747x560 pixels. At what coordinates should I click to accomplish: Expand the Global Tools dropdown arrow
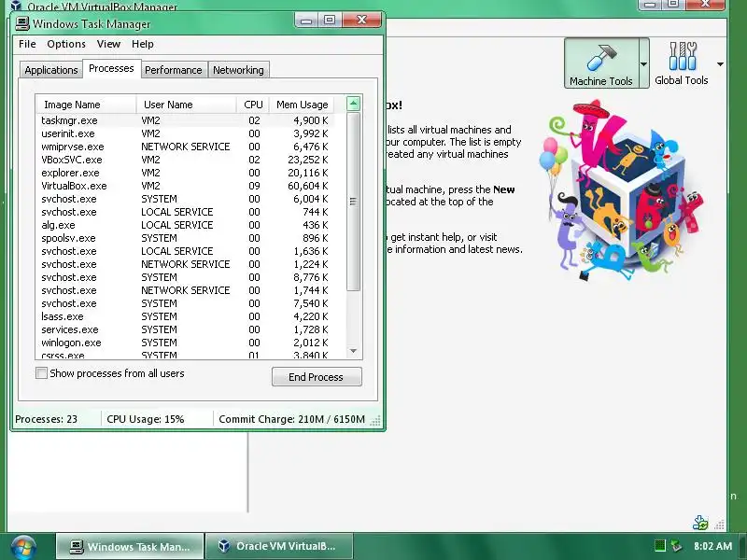(x=720, y=63)
